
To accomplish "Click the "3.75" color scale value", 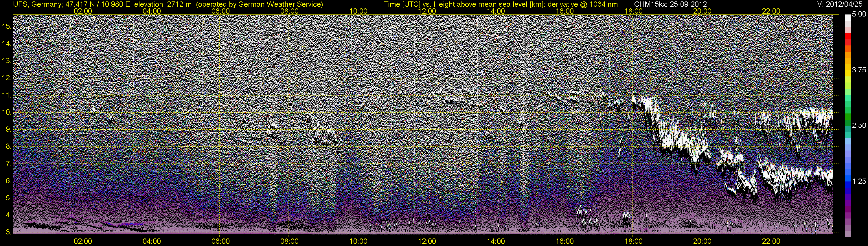I will (x=859, y=70).
